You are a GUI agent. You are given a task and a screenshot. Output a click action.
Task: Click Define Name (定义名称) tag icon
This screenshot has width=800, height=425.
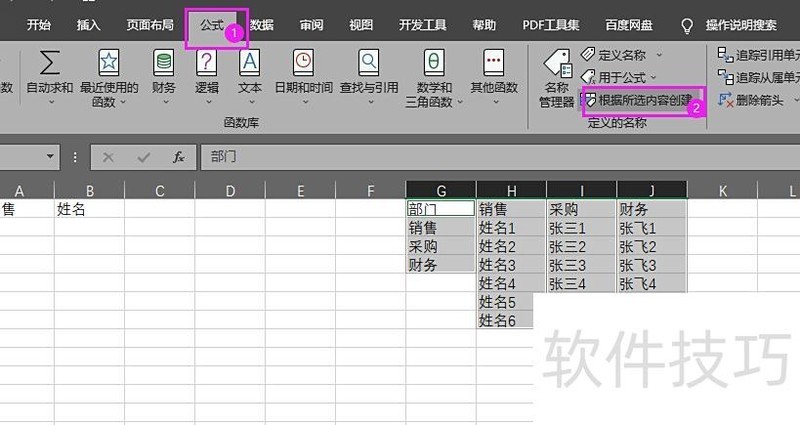click(x=588, y=54)
